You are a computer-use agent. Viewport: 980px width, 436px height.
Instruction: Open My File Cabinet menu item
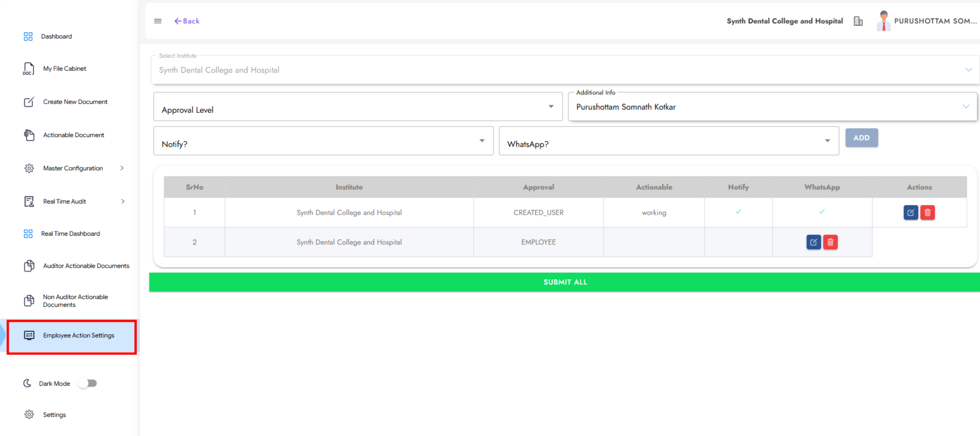click(64, 69)
